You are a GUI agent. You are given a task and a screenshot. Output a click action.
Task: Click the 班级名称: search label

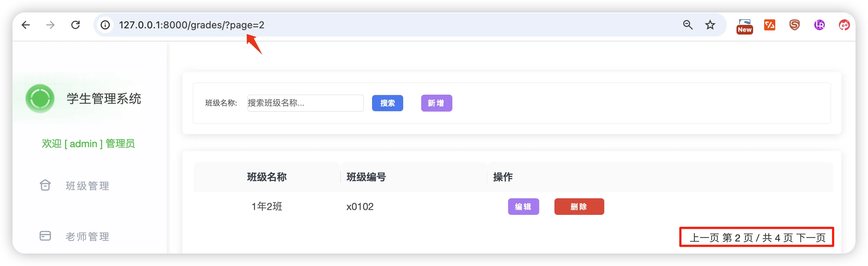[x=221, y=103]
